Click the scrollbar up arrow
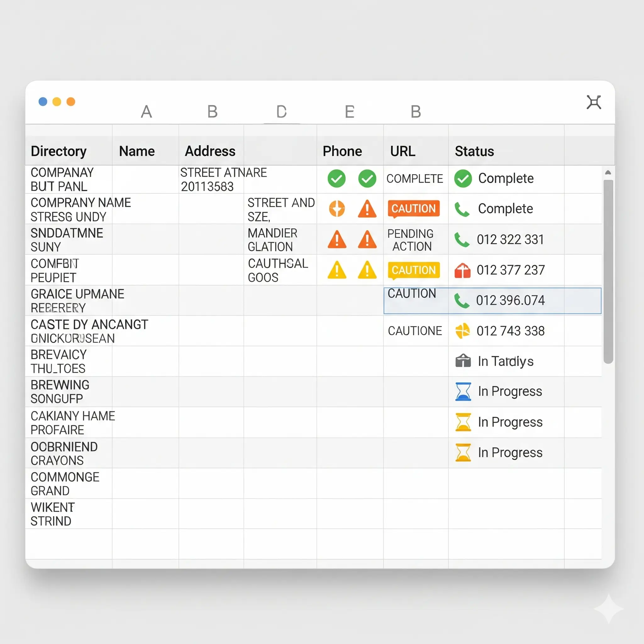The image size is (644, 644). [608, 173]
